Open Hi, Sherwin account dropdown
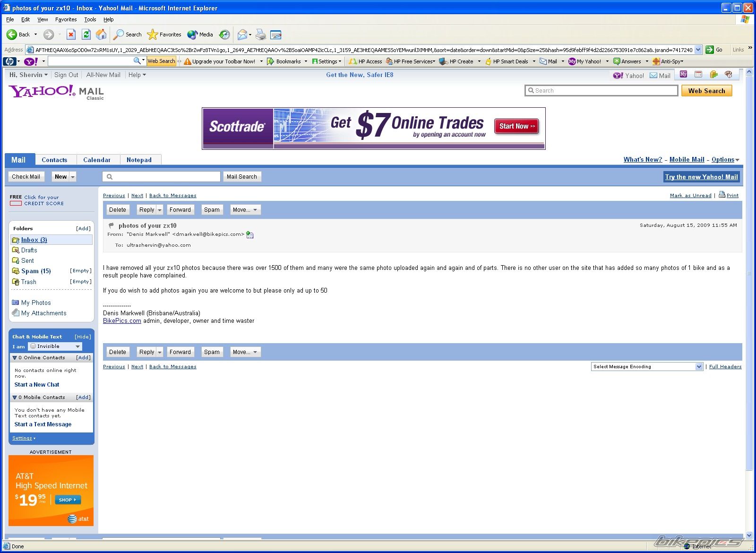756x553 pixels. coord(28,75)
